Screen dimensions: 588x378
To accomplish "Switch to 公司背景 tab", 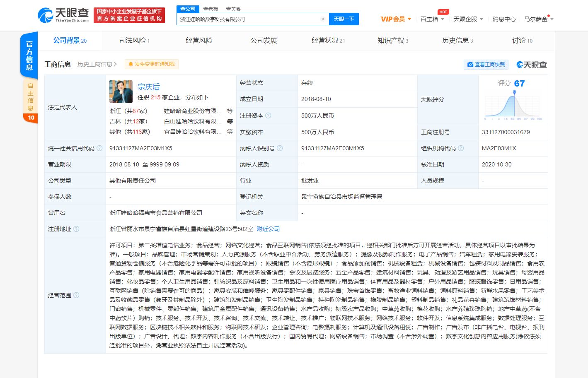I will (70, 41).
